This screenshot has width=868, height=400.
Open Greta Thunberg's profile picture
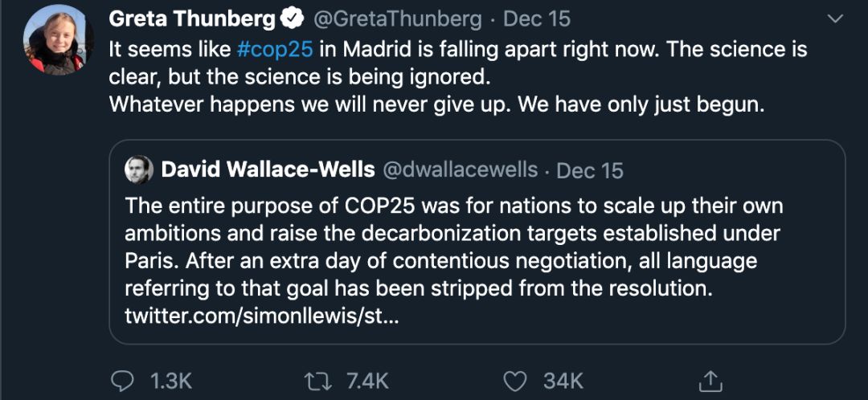point(55,40)
